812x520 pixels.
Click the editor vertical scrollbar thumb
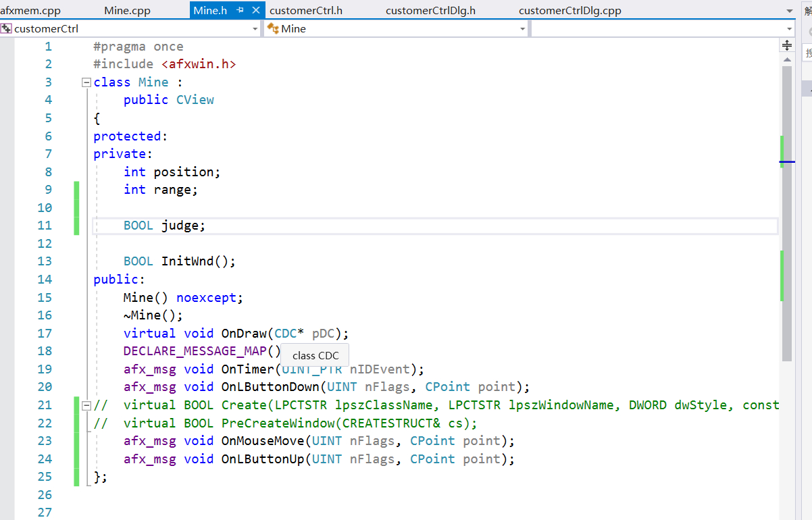click(787, 213)
